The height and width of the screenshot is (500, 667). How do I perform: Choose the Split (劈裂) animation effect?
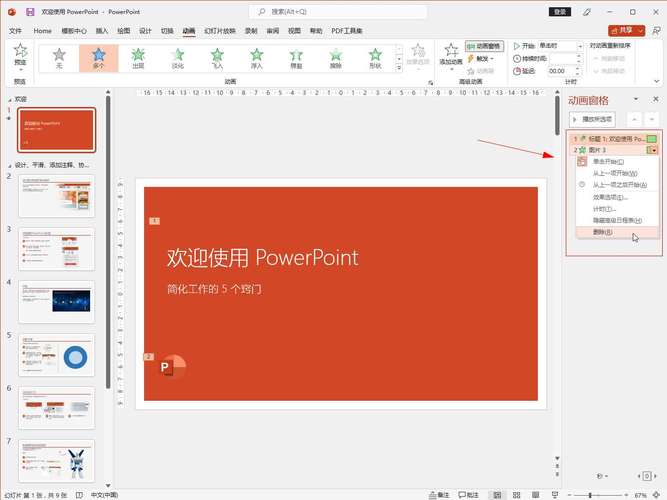pyautogui.click(x=296, y=58)
